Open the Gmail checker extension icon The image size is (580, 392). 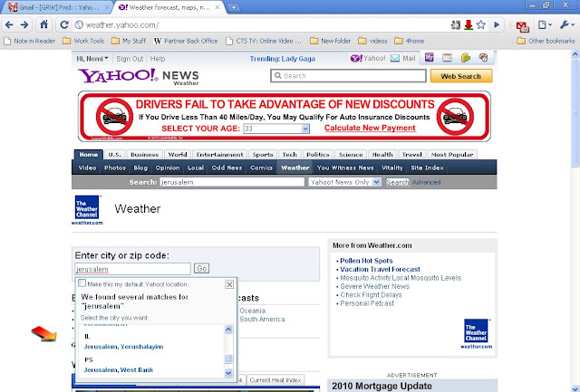(x=522, y=26)
